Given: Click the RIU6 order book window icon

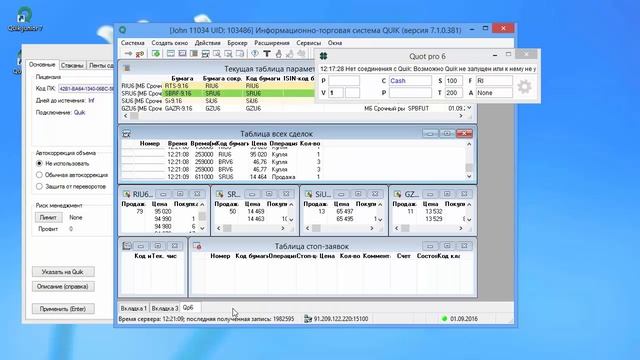Looking at the screenshot, I should [127, 194].
